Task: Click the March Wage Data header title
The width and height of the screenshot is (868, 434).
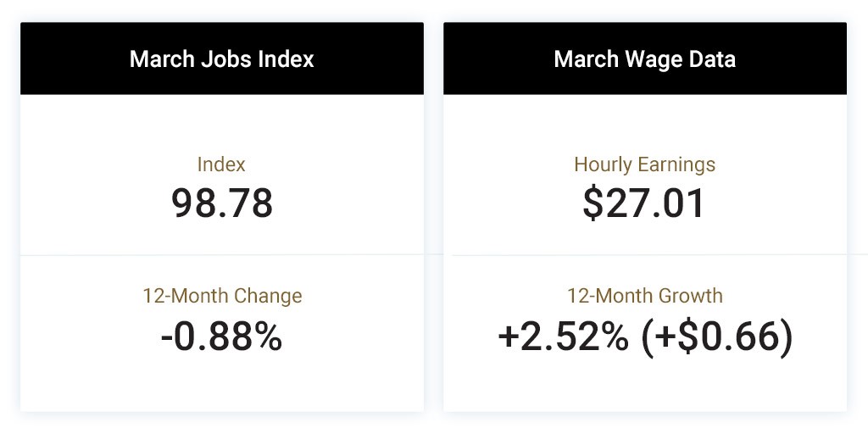Action: click(645, 58)
